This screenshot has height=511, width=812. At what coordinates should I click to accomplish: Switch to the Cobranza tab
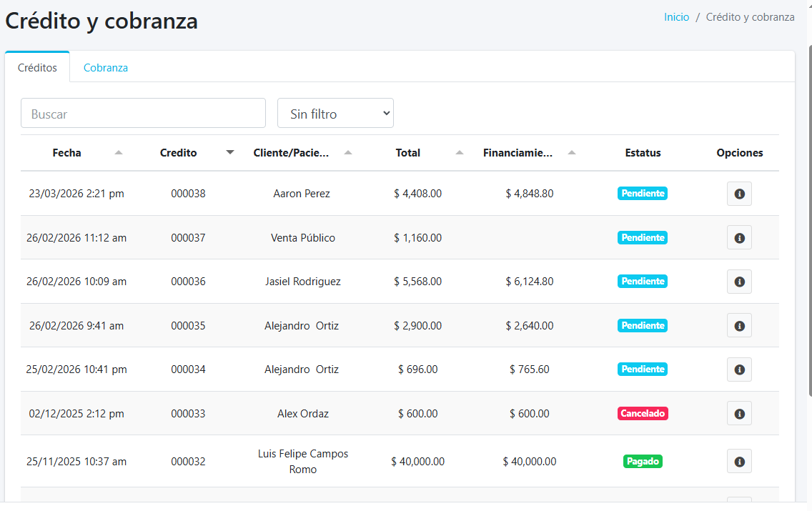point(106,68)
